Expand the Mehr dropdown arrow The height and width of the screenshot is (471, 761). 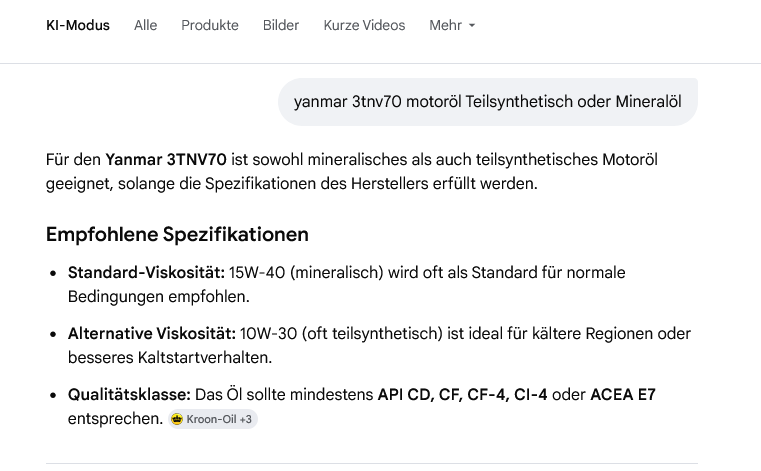click(x=472, y=26)
